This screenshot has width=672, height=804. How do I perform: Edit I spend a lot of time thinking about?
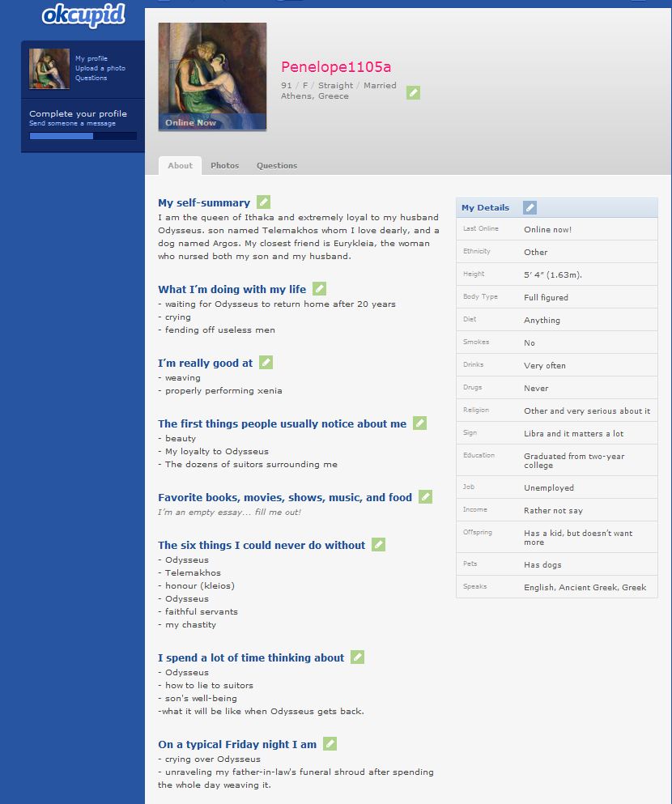point(357,657)
